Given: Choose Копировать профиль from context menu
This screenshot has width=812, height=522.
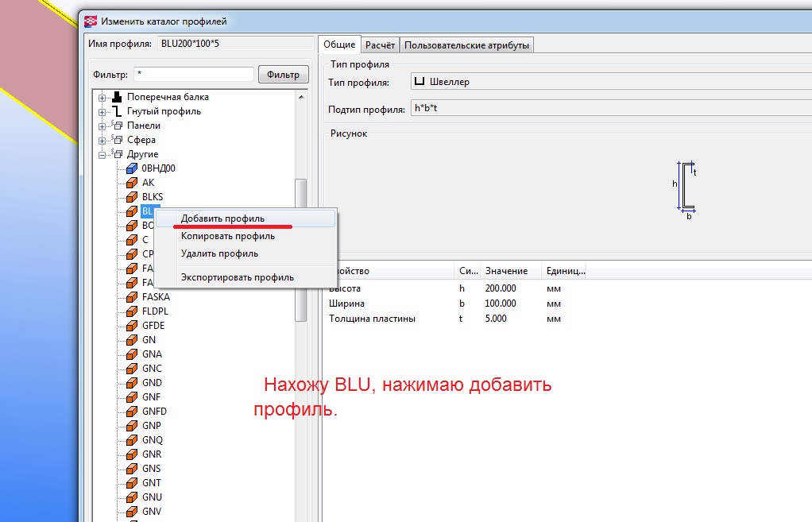Looking at the screenshot, I should tap(227, 236).
